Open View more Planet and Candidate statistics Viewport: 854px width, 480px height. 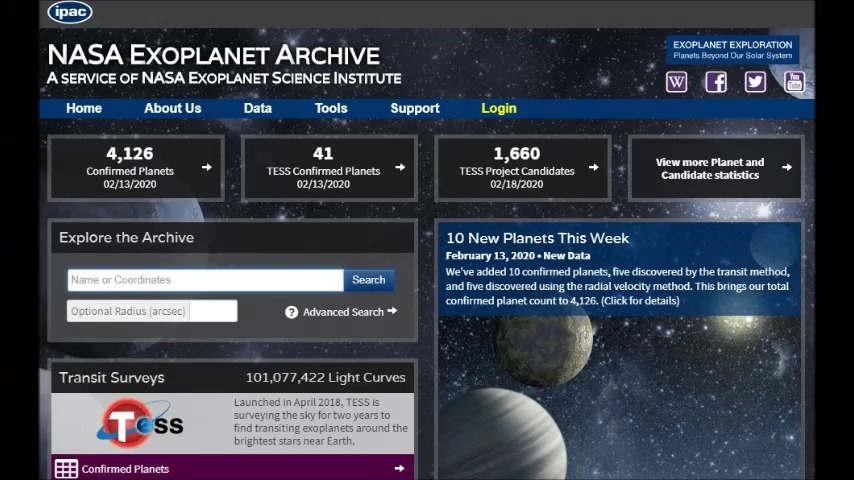tap(710, 168)
